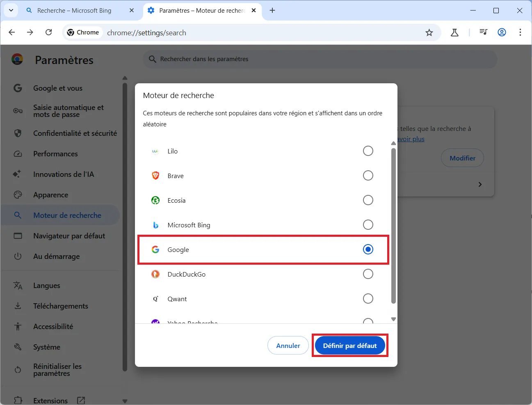Open Confidentialité et sécurité section
The width and height of the screenshot is (532, 405).
60,133
